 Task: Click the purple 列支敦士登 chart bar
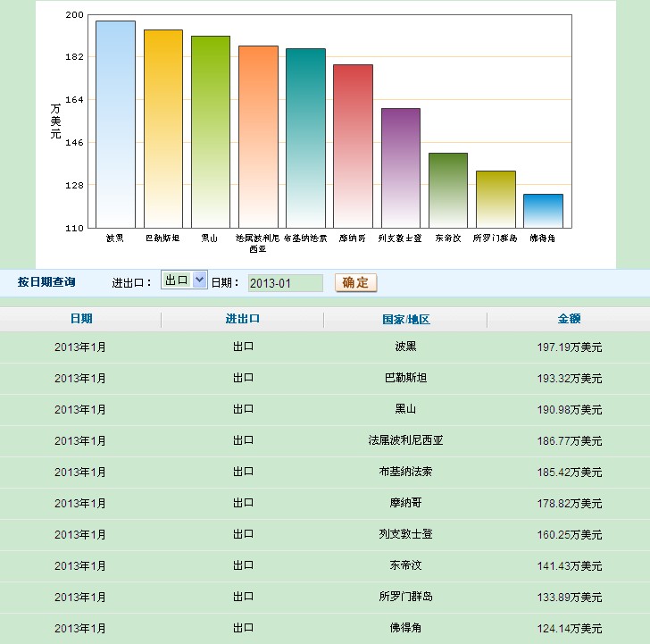(400, 168)
